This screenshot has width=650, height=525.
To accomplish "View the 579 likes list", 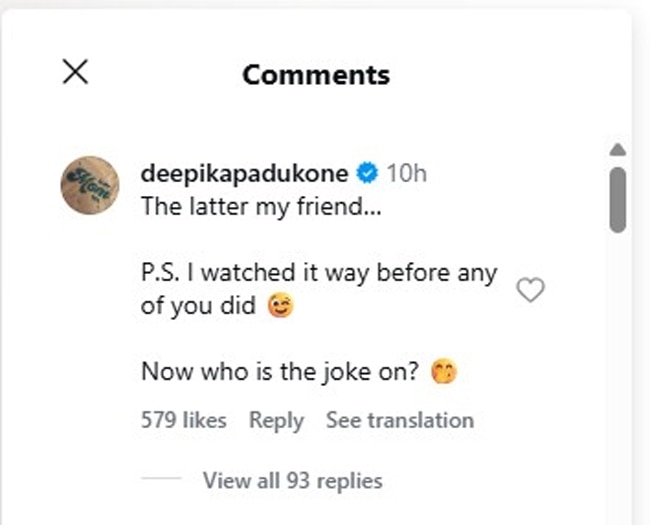I will 183,421.
